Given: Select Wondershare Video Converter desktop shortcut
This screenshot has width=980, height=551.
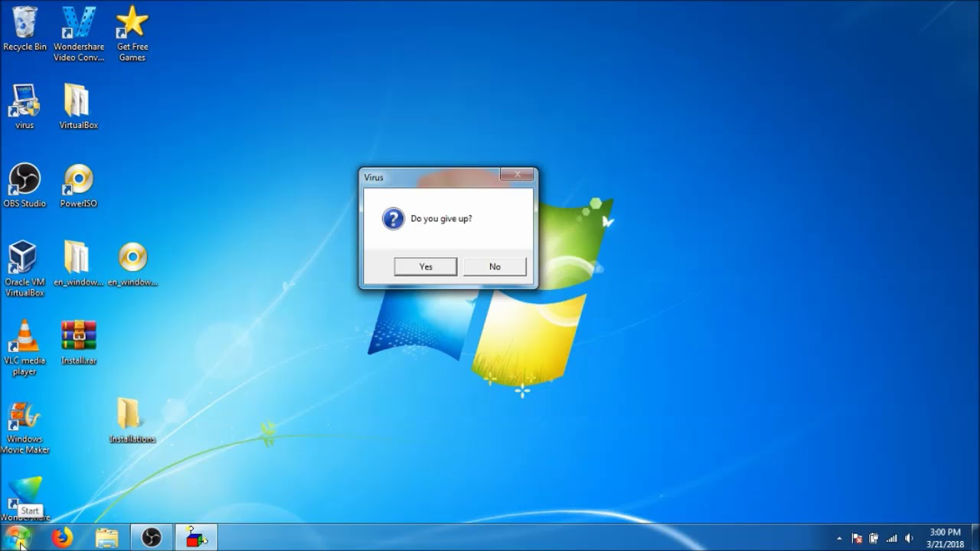Looking at the screenshot, I should click(x=79, y=34).
